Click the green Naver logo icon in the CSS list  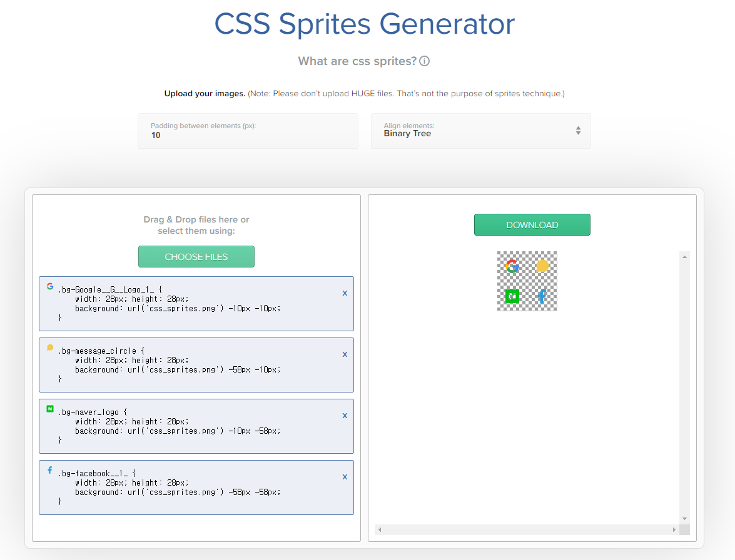click(x=50, y=409)
